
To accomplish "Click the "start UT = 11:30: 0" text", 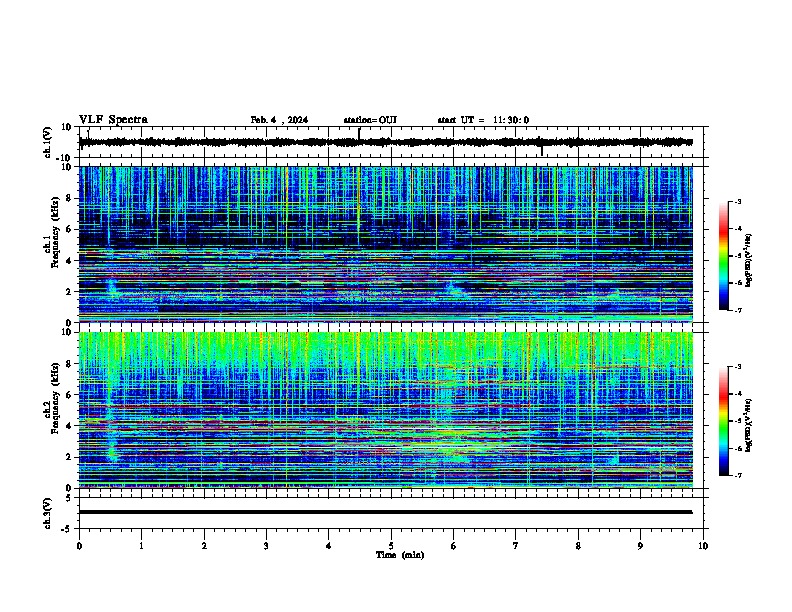I will [x=483, y=120].
